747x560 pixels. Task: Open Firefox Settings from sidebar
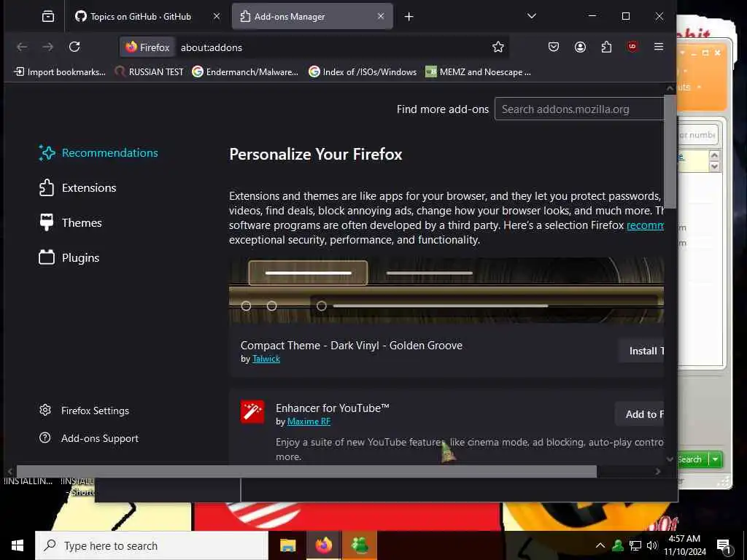tap(84, 411)
